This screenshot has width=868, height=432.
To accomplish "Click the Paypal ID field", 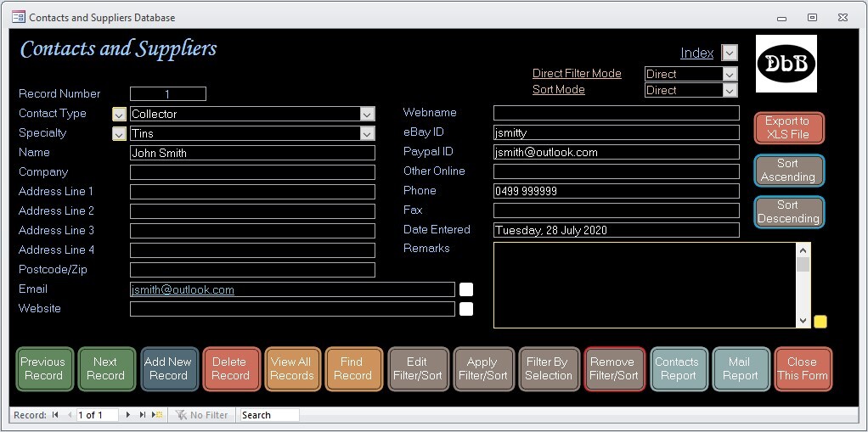I will coord(616,152).
